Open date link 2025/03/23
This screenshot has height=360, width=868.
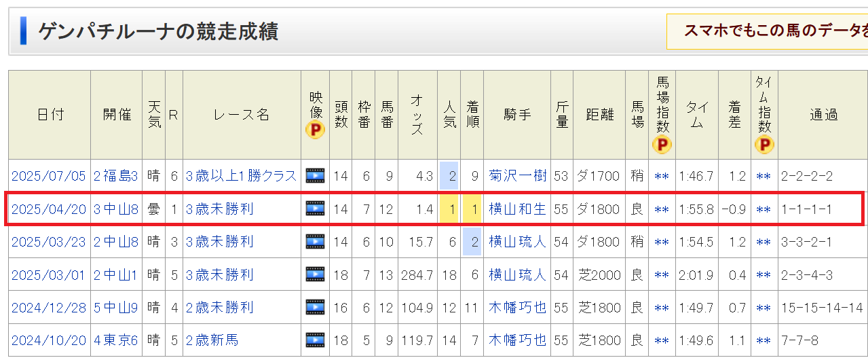tap(49, 242)
